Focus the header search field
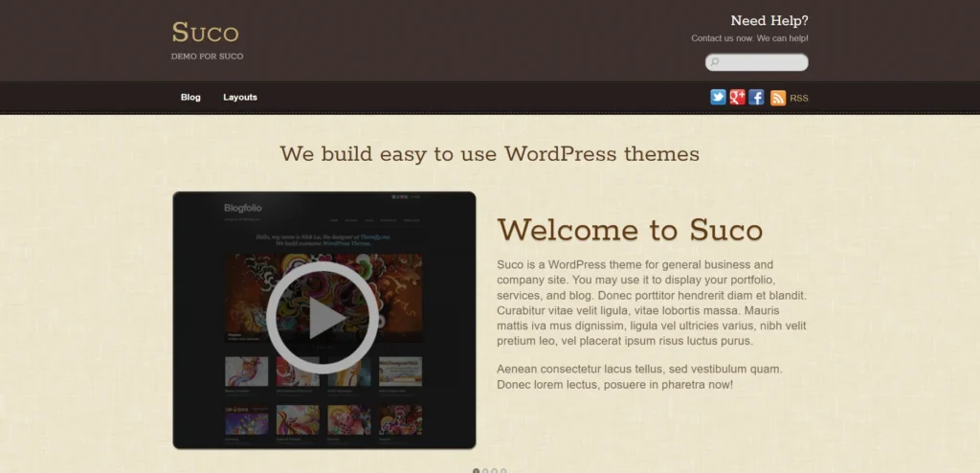 click(763, 62)
